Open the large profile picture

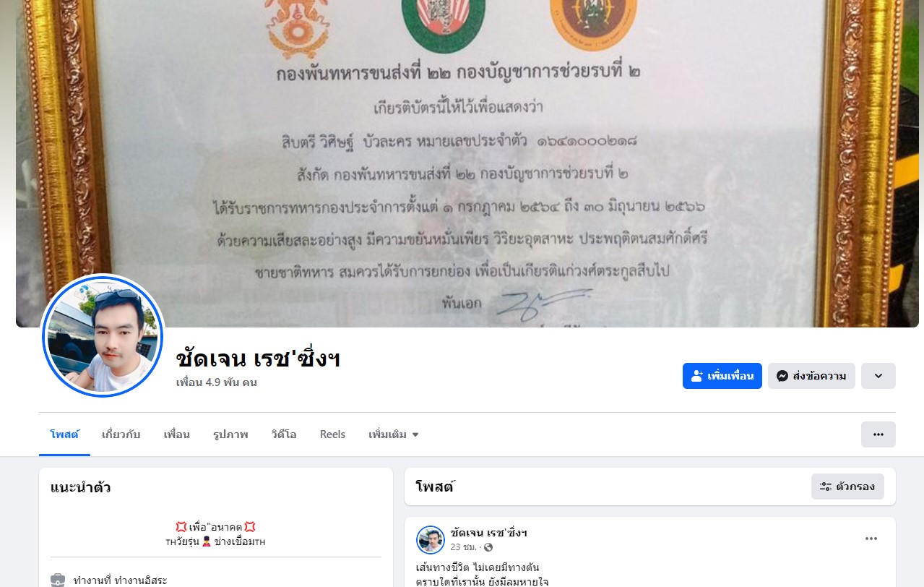[x=103, y=336]
